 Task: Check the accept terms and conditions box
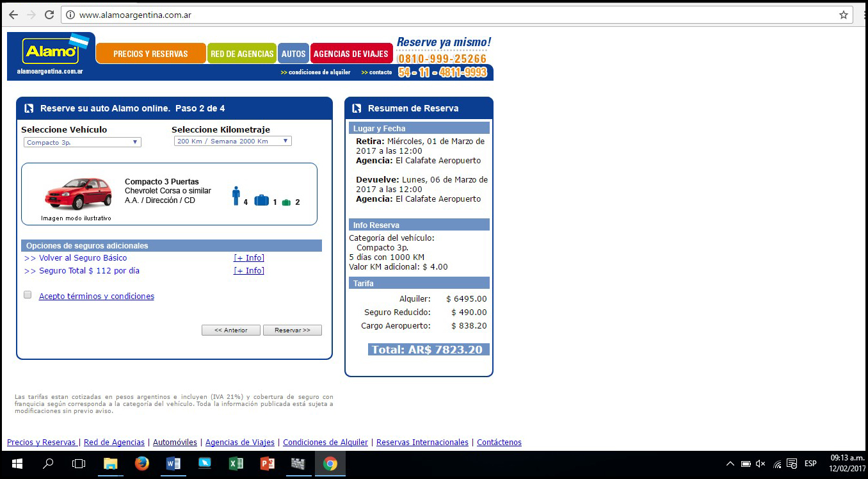coord(28,295)
